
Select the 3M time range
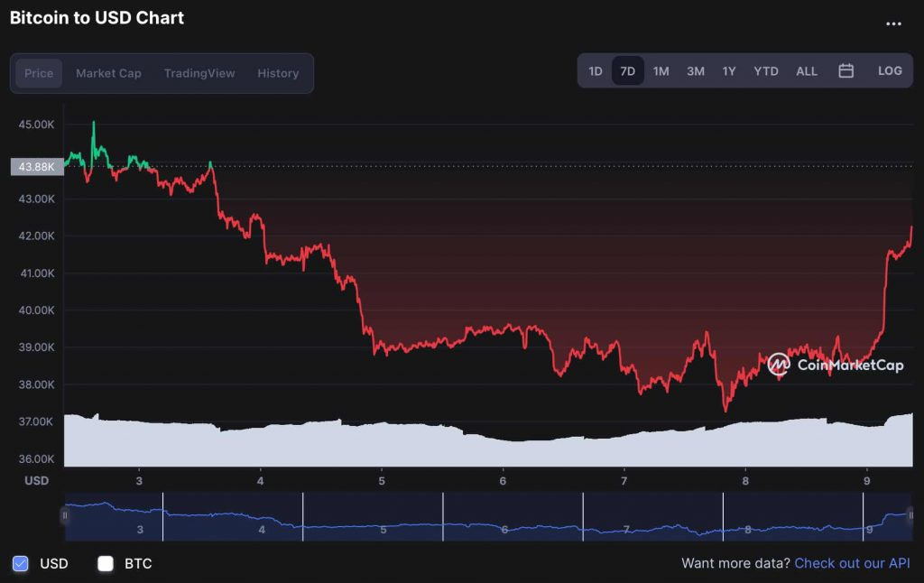coord(696,70)
